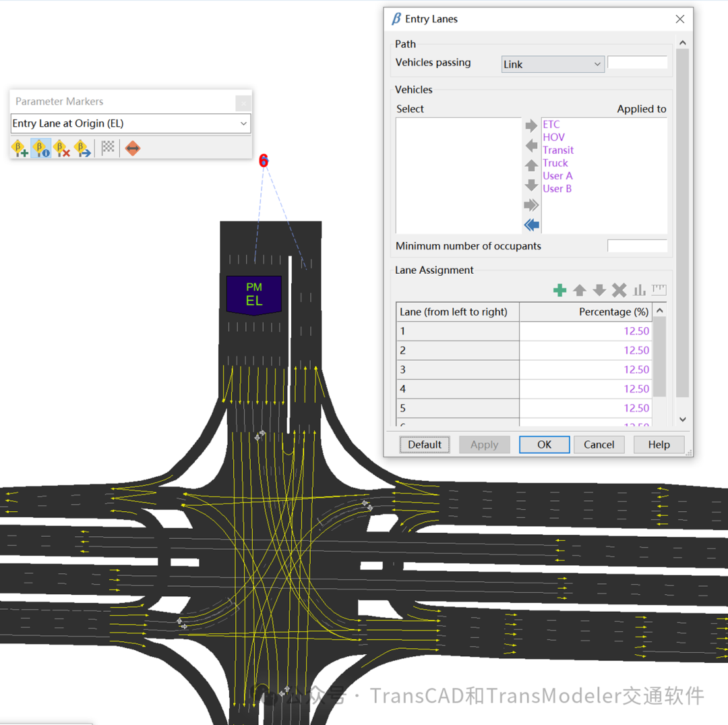Click the dialog scrollbar up arrow

682,42
